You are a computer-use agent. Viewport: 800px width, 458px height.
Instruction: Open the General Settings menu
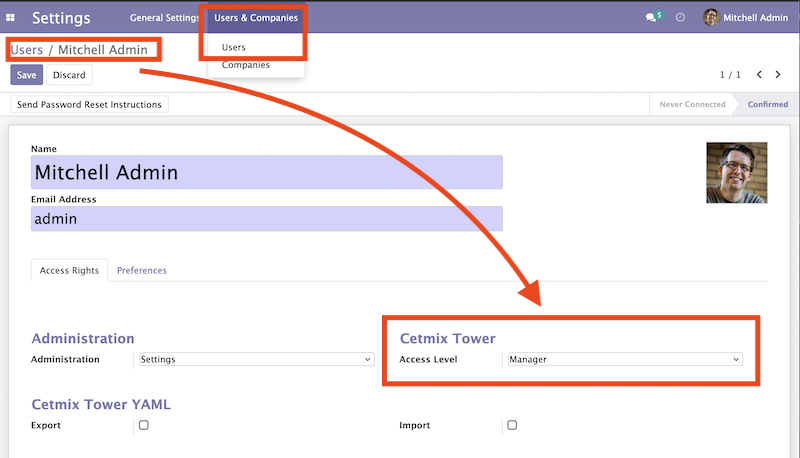coord(165,18)
